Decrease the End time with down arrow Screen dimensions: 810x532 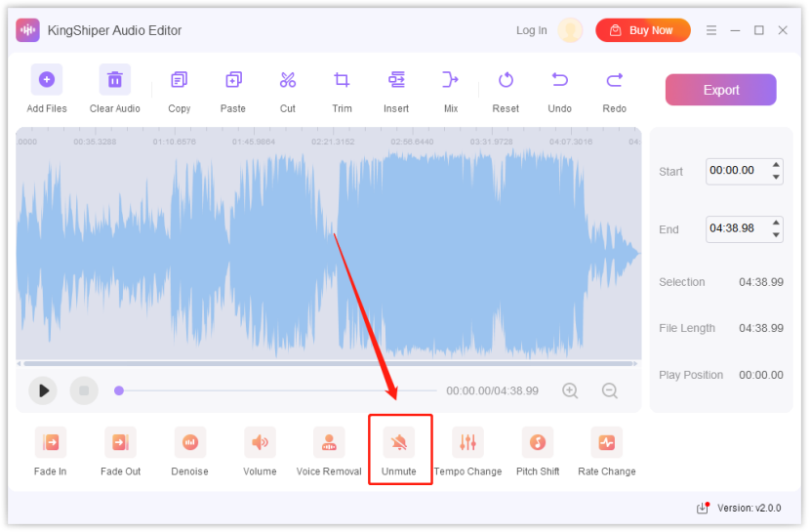point(776,235)
